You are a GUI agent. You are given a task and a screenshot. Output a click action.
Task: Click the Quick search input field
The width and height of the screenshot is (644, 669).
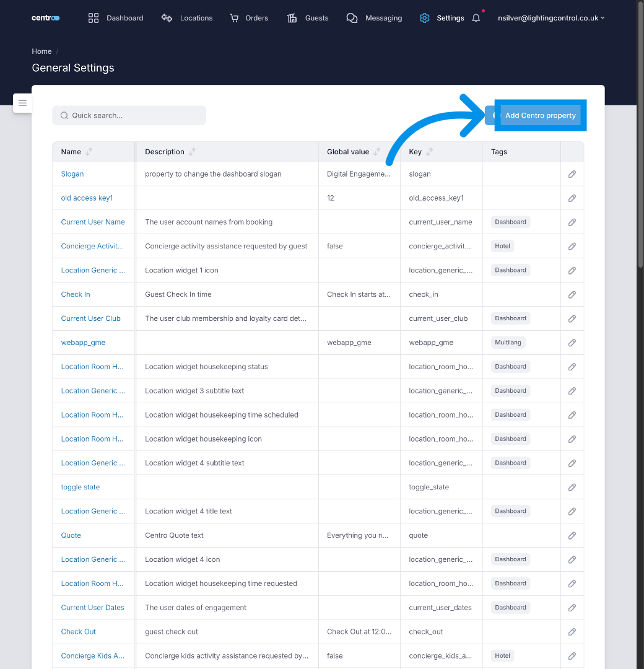(129, 115)
